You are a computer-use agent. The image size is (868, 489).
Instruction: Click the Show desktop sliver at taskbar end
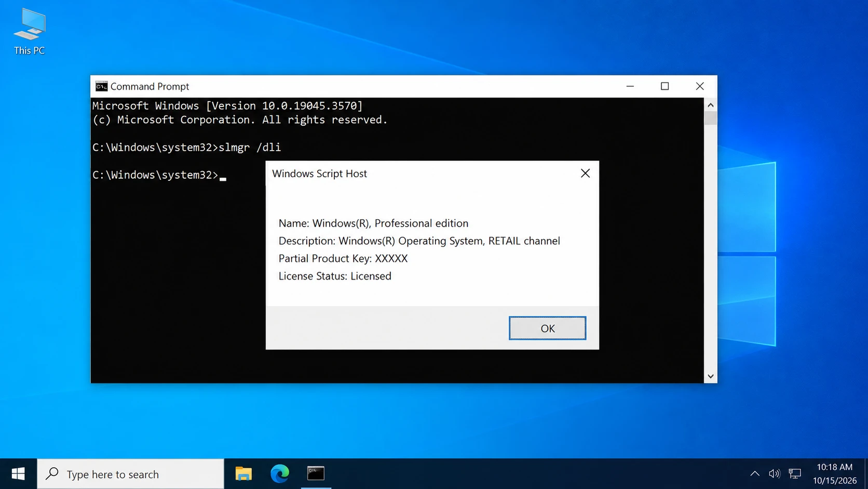pos(866,473)
